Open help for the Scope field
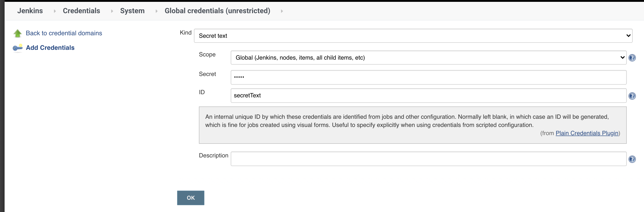This screenshot has height=212, width=644. click(x=632, y=58)
